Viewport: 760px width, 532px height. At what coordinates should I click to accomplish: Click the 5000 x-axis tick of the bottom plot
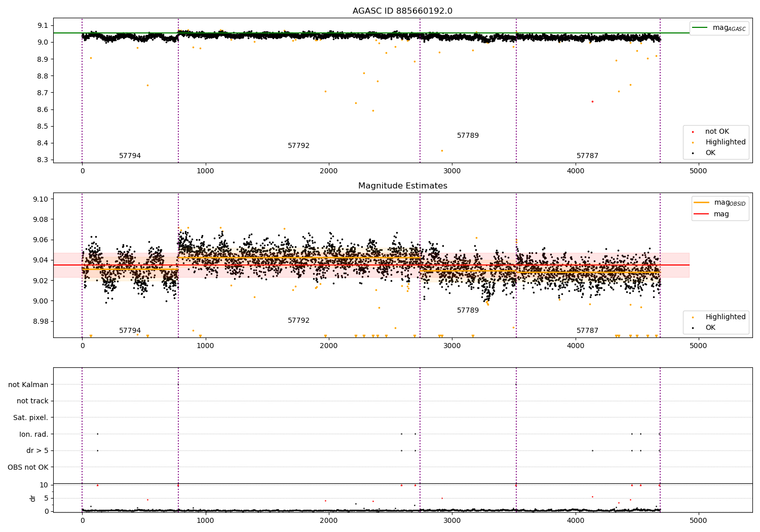pyautogui.click(x=699, y=521)
